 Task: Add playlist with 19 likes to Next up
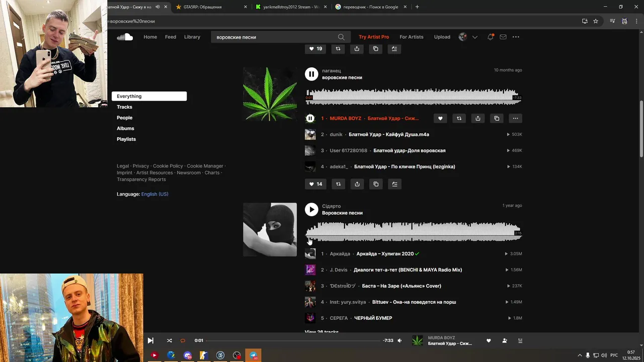pos(394,49)
